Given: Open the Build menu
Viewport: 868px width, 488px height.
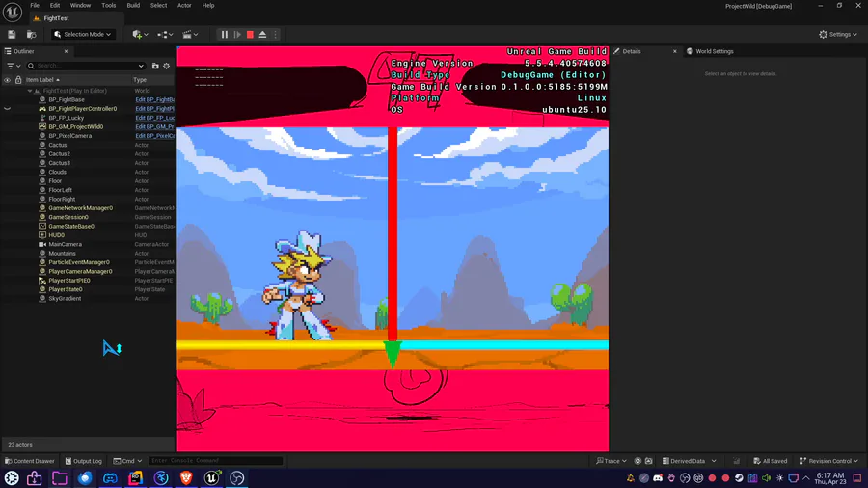Looking at the screenshot, I should click(133, 6).
